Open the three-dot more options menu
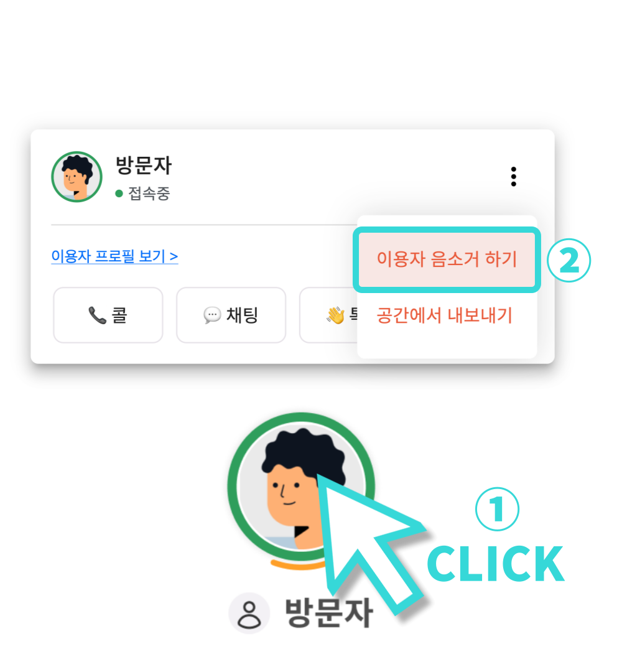This screenshot has height=672, width=622. tap(513, 177)
